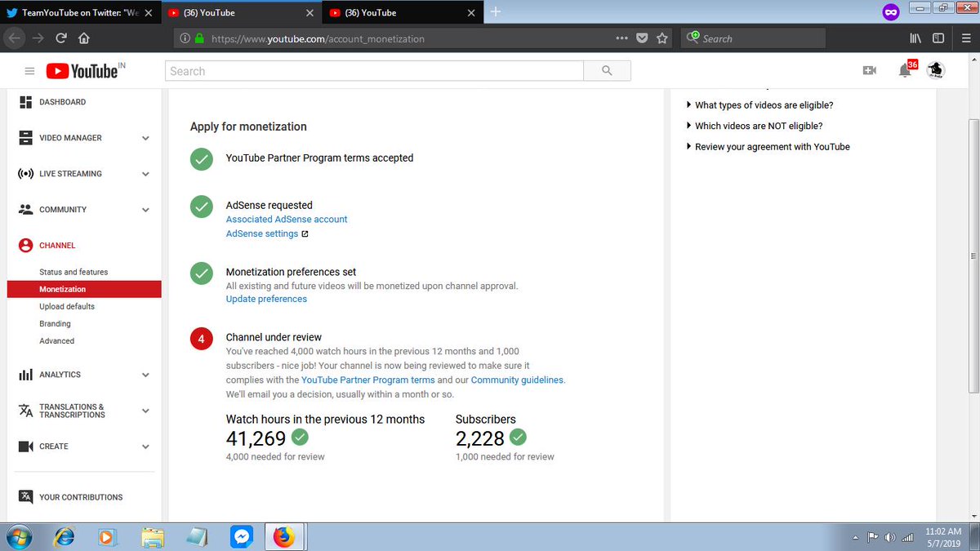
Task: Open the Messenger taskbar icon
Action: (240, 537)
